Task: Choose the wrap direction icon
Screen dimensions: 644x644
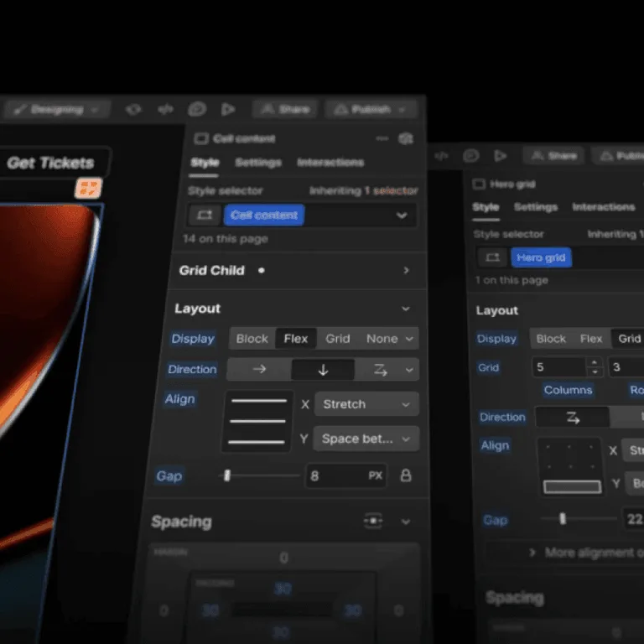Action: pos(381,370)
